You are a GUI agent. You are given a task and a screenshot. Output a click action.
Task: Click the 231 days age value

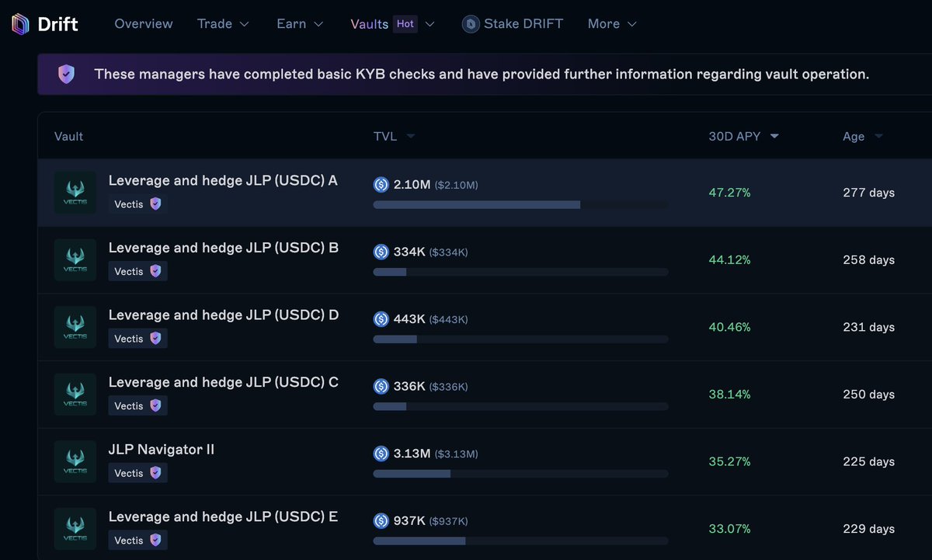869,327
